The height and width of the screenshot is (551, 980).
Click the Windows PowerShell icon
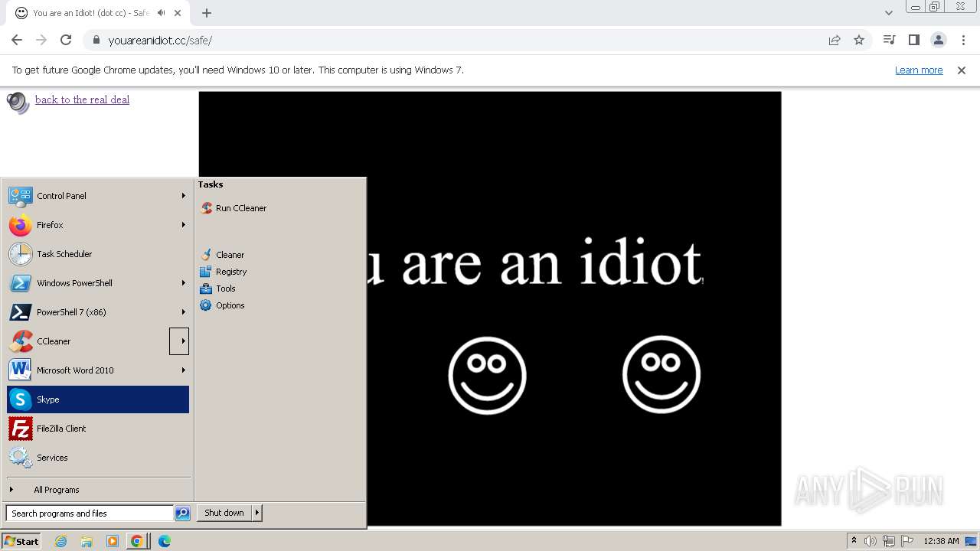pos(21,283)
